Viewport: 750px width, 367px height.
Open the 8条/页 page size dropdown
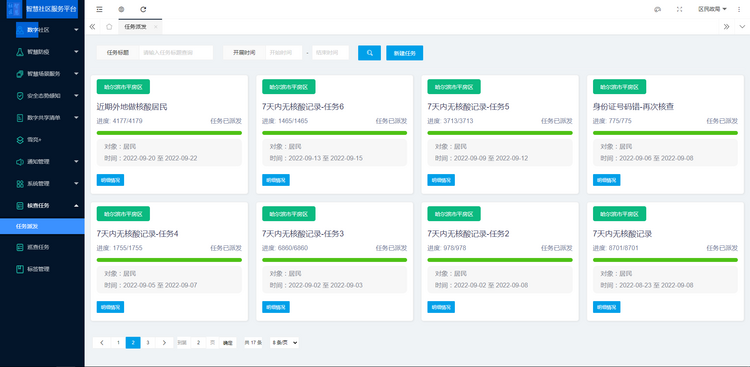[x=285, y=343]
